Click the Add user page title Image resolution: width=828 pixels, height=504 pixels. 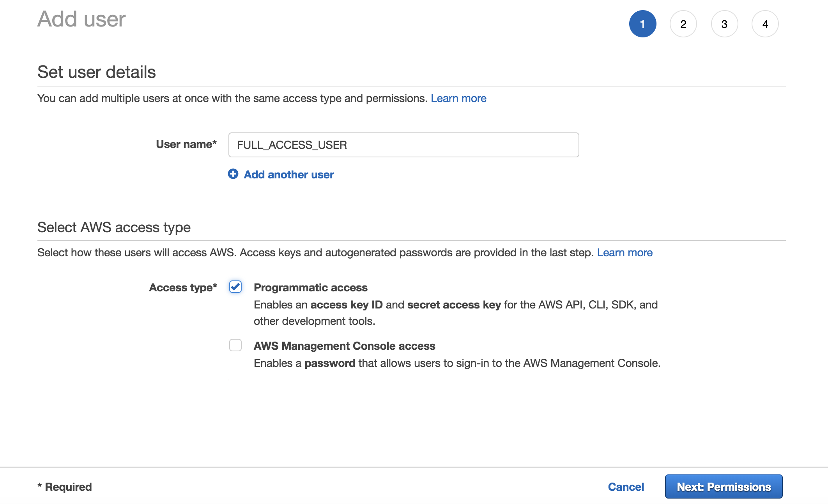click(81, 19)
